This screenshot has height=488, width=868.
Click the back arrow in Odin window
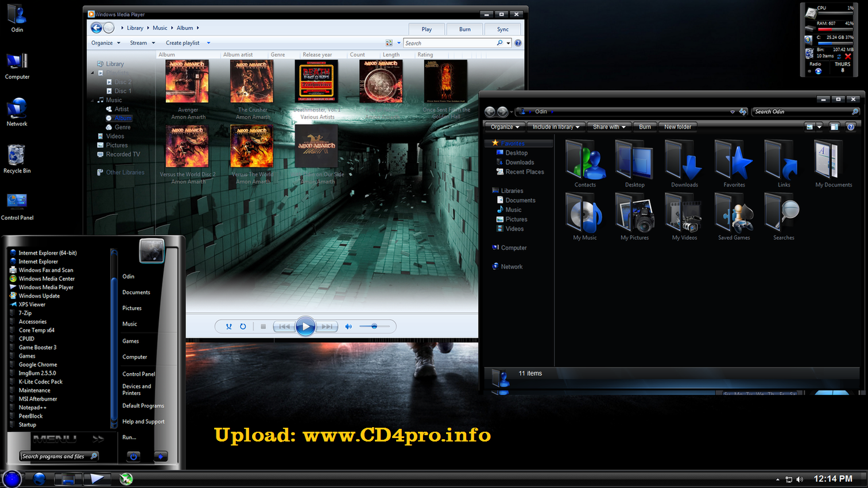[490, 112]
